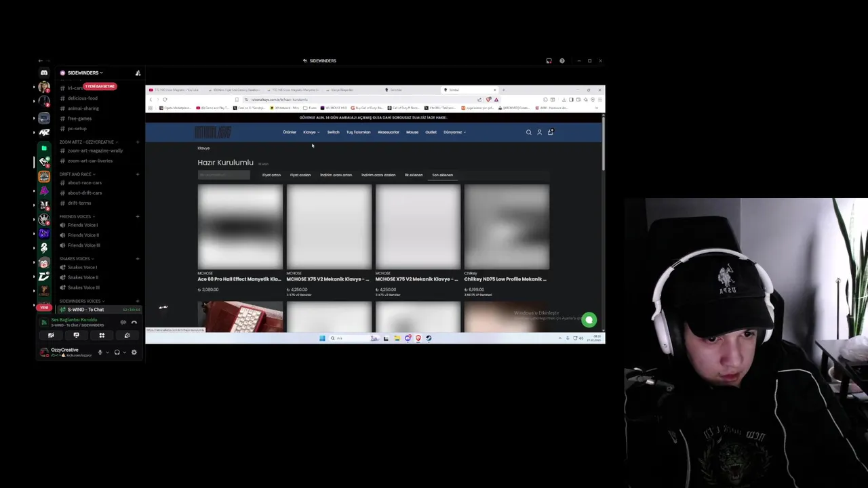The height and width of the screenshot is (488, 868).
Task: Click the Ürünler menu on the store page
Action: click(290, 132)
